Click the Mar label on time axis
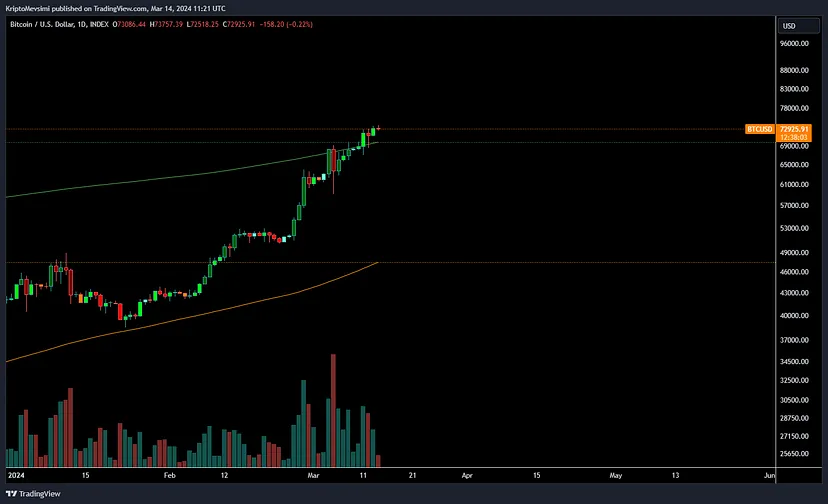Image resolution: width=828 pixels, height=504 pixels. (313, 475)
